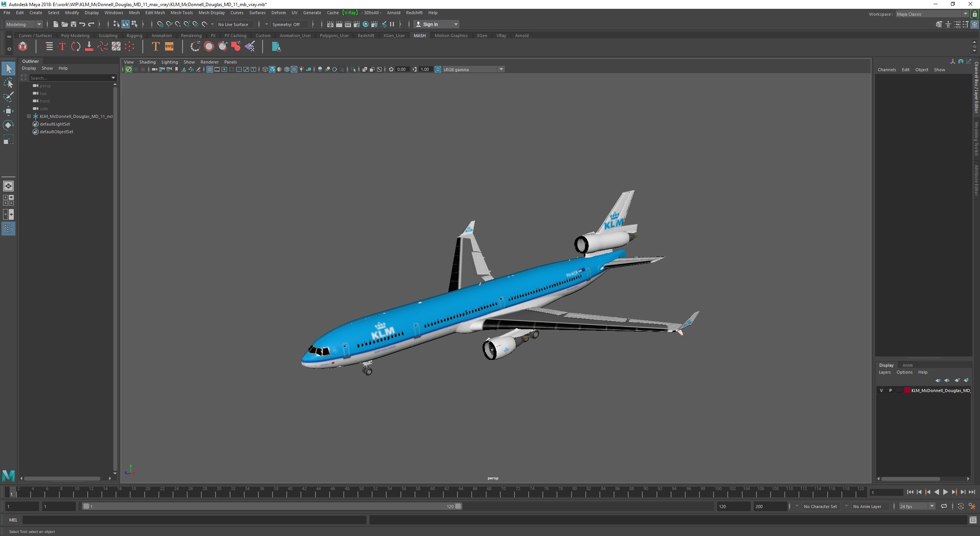Toggle use all lights in viewport toolbar
980x536 pixels.
301,69
